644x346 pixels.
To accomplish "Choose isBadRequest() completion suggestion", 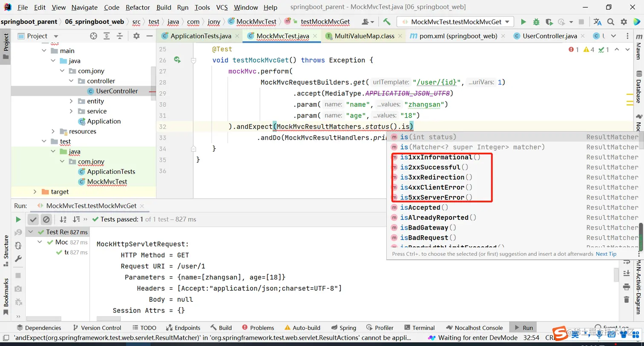I will click(514, 238).
